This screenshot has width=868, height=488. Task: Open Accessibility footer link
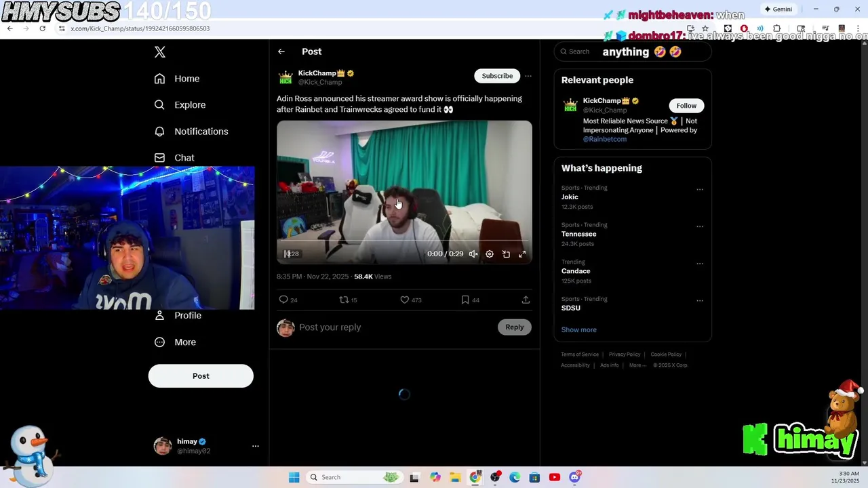tap(575, 365)
